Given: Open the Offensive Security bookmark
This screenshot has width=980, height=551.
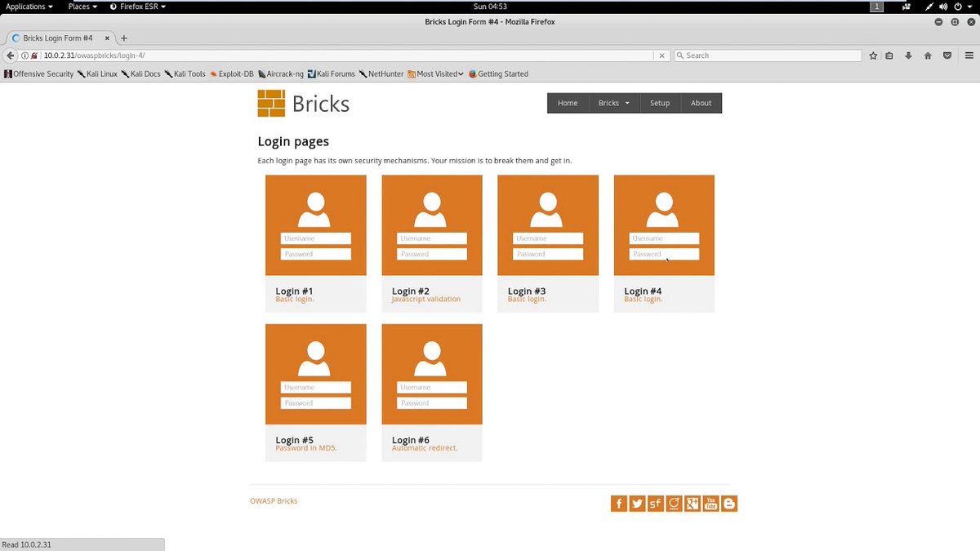Looking at the screenshot, I should (x=39, y=73).
